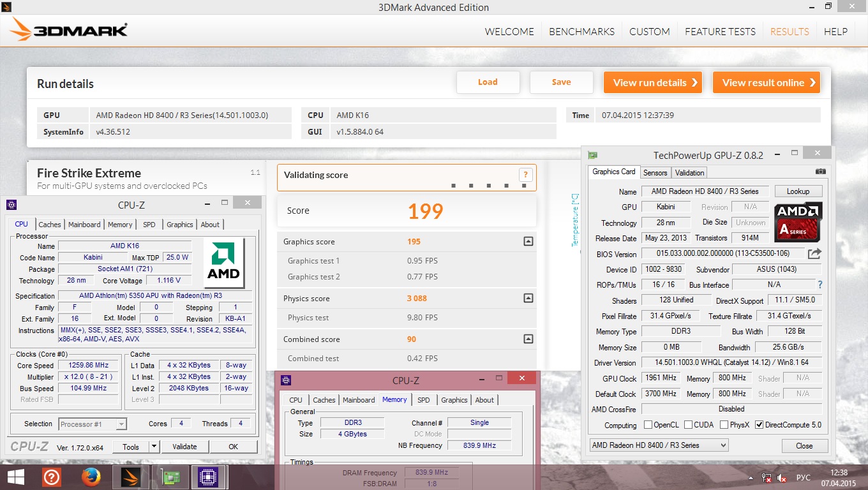868x490 pixels.
Task: Launch Firefox from the taskbar
Action: click(x=91, y=477)
